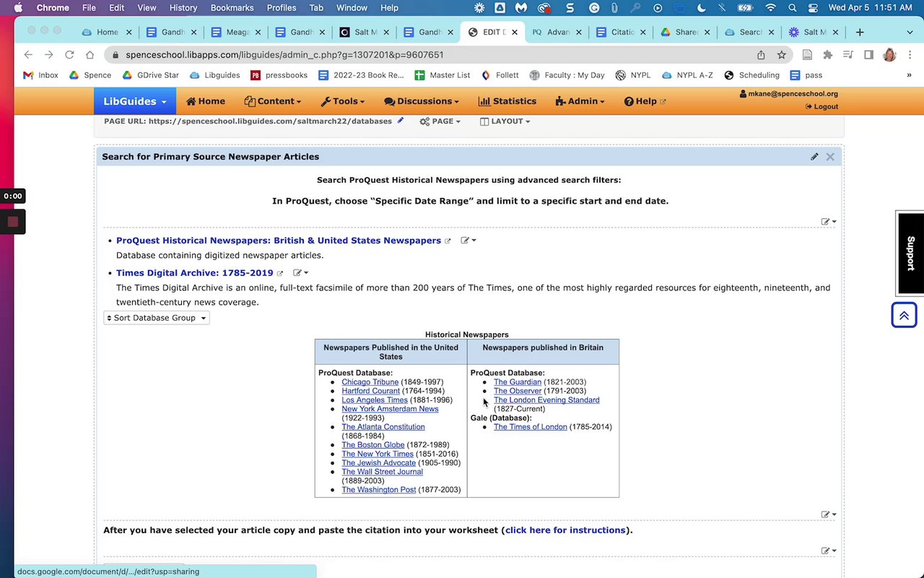The width and height of the screenshot is (924, 578).
Task: Open Chrome History menu
Action: (183, 8)
